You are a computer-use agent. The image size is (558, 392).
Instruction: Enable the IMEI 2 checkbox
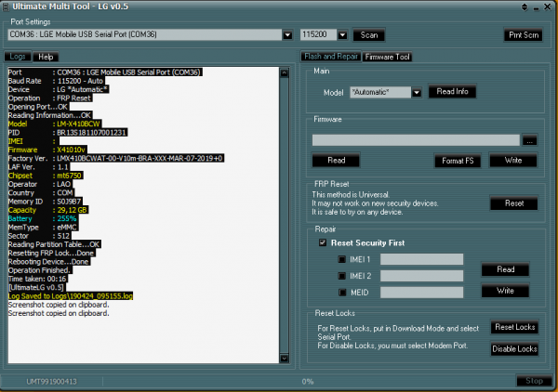coord(341,276)
